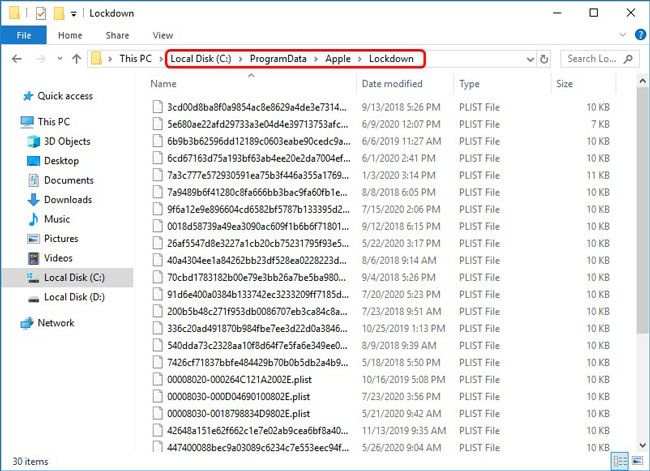
Task: Select file 40a4304ee1a84262bb23df528ea0228223d...
Action: (x=257, y=260)
